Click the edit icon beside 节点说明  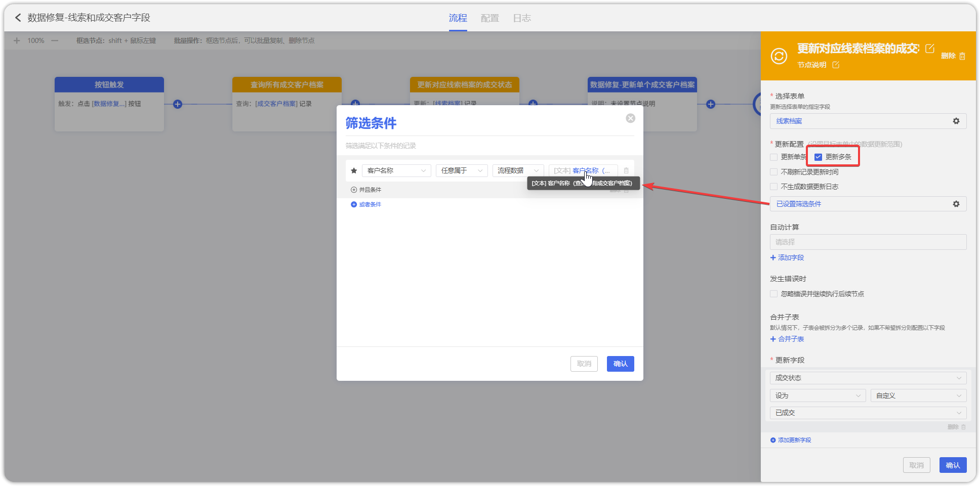836,65
